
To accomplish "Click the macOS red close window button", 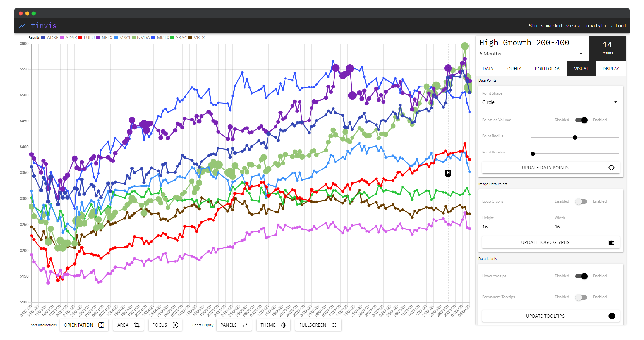I will [x=21, y=13].
